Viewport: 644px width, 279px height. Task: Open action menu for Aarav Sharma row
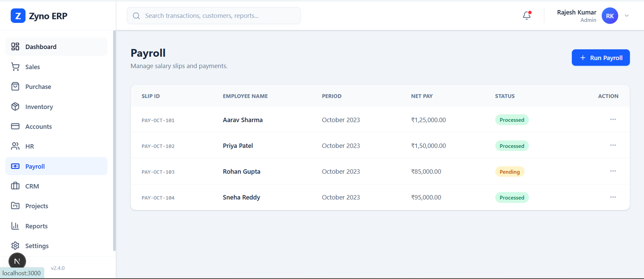(x=613, y=119)
